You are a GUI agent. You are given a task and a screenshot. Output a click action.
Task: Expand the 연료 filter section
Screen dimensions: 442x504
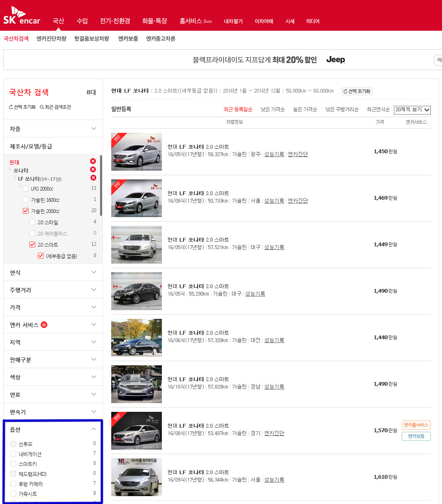[53, 394]
